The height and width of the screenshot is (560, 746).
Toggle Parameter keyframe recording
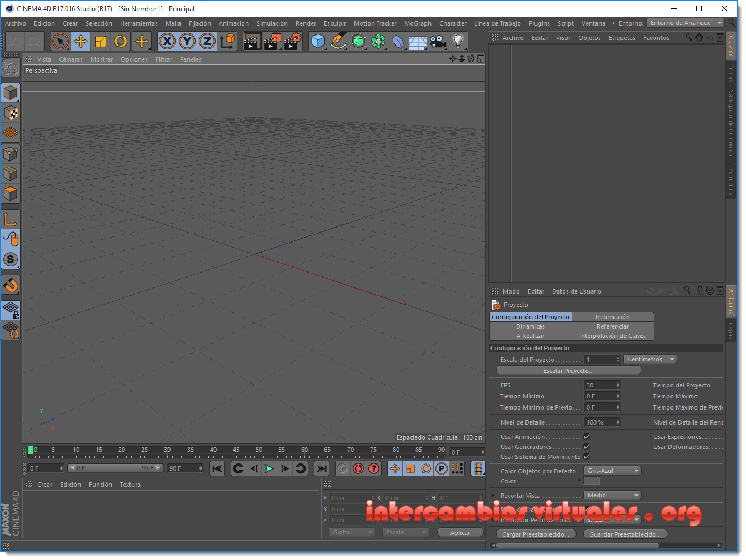coord(442,469)
